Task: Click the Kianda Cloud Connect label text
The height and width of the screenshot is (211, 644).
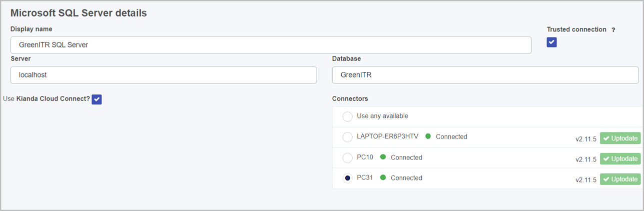Action: 53,99
